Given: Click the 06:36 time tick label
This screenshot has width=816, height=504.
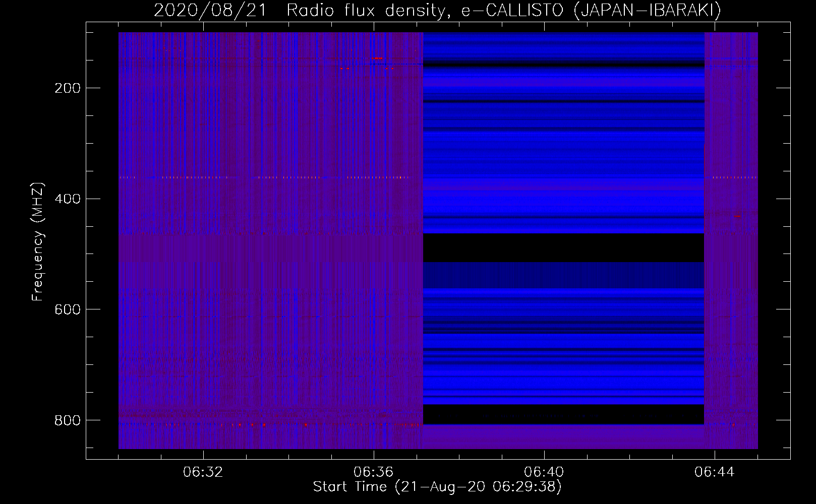Looking at the screenshot, I should tap(374, 472).
